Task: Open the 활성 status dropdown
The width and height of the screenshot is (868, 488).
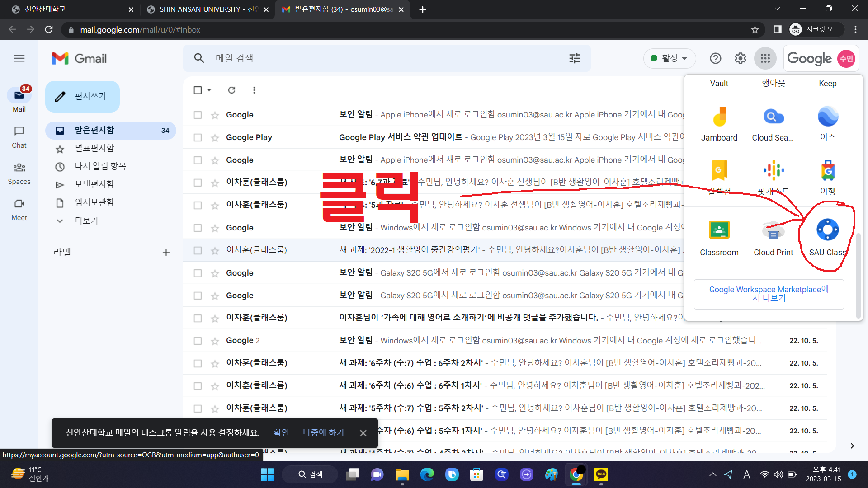Action: [x=669, y=58]
